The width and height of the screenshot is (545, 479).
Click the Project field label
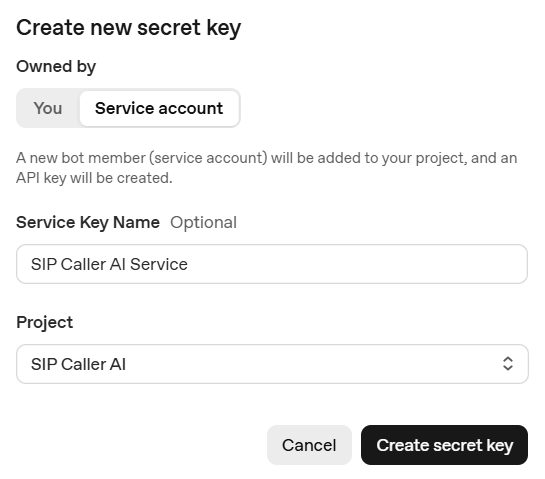(44, 323)
